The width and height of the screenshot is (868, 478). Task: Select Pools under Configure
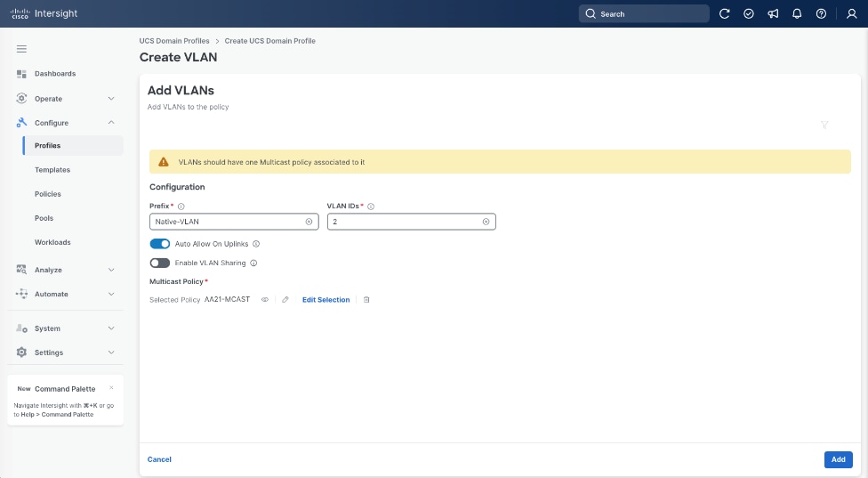tap(44, 218)
